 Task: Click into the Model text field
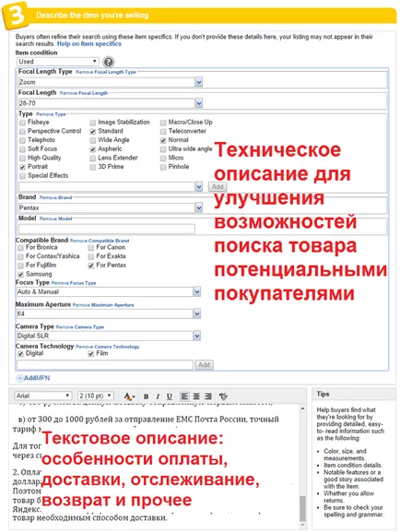(x=107, y=229)
